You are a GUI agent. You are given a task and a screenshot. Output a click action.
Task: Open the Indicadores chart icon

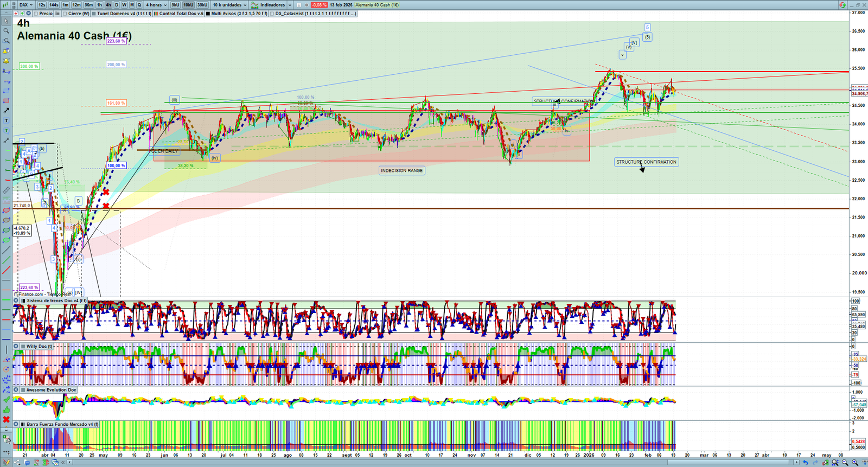click(x=254, y=5)
